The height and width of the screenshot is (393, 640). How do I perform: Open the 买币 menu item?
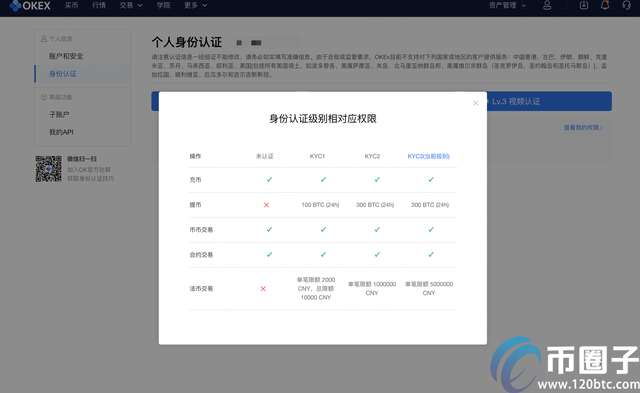(x=71, y=5)
